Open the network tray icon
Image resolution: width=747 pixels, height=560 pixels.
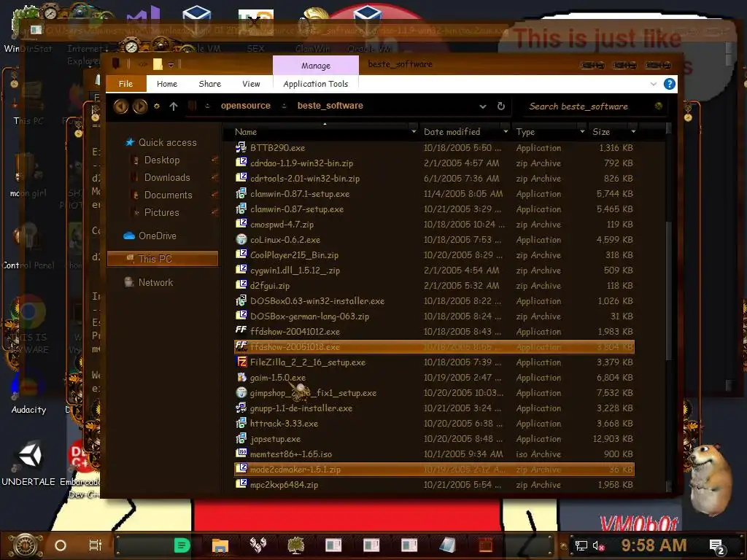tap(581, 545)
